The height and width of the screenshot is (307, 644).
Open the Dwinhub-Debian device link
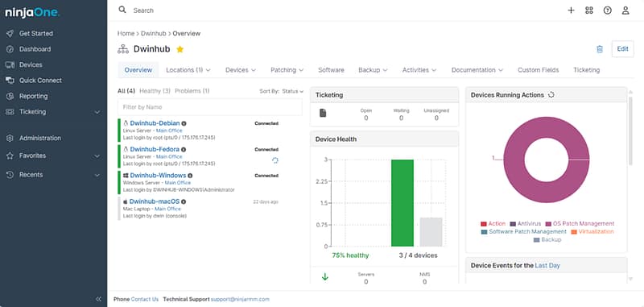pos(155,123)
